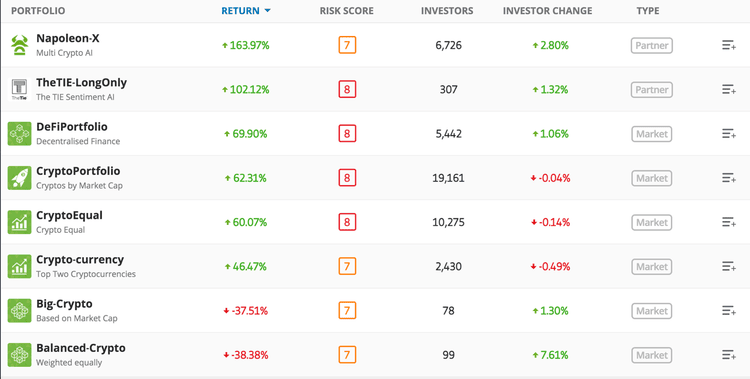Open the Crypto-currency name link

pyautogui.click(x=80, y=259)
